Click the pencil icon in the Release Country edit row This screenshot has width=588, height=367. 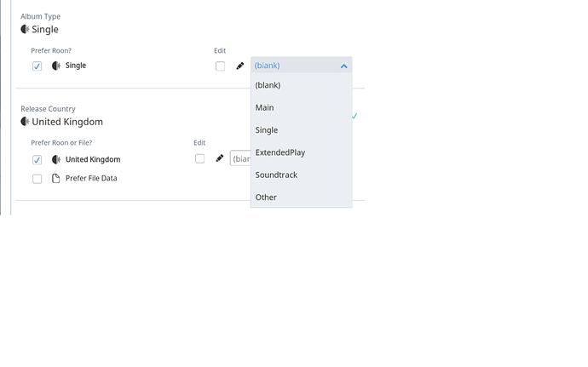[220, 158]
